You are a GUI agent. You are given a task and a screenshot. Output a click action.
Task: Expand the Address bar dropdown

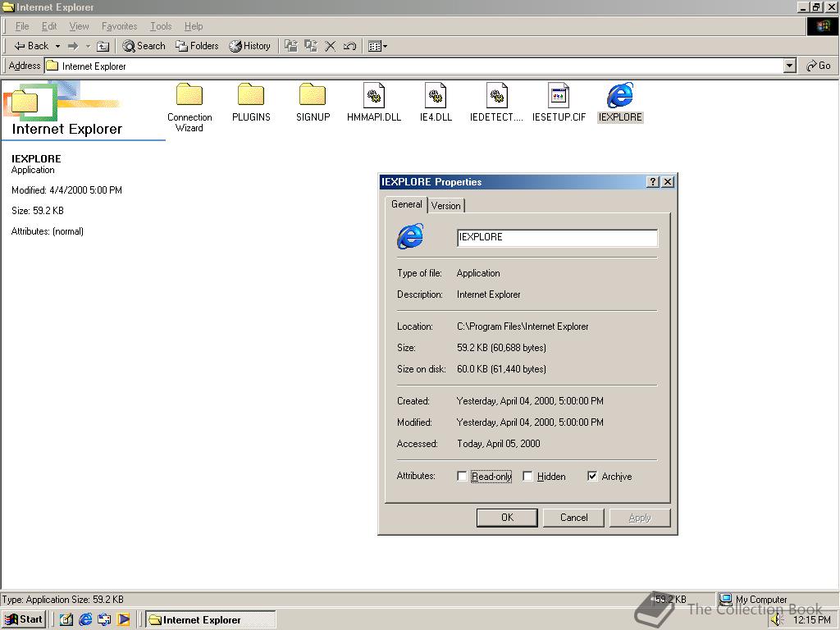tap(789, 66)
